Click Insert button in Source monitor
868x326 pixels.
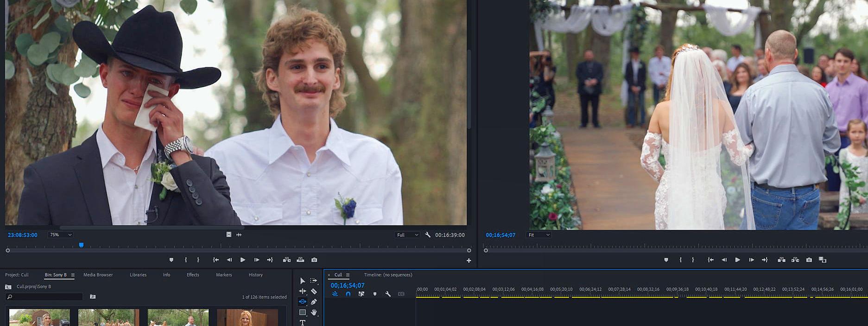pyautogui.click(x=287, y=260)
